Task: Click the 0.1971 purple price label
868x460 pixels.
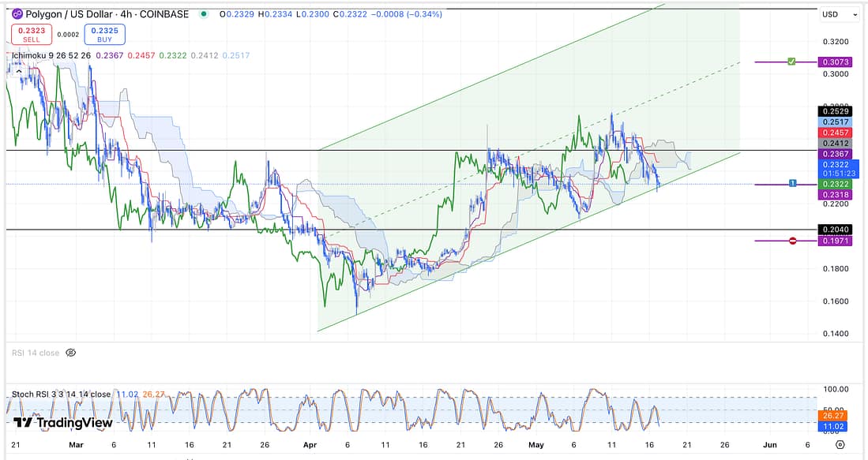Action: tap(835, 241)
